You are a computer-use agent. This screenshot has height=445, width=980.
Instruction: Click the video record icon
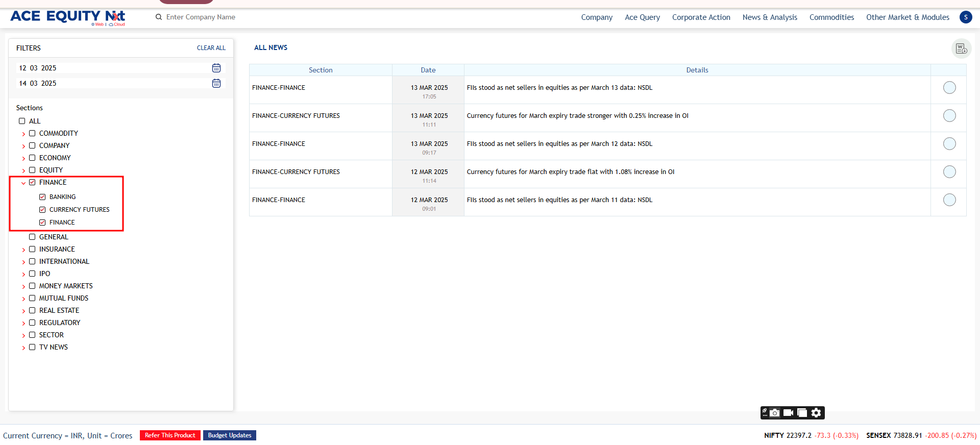coord(788,412)
